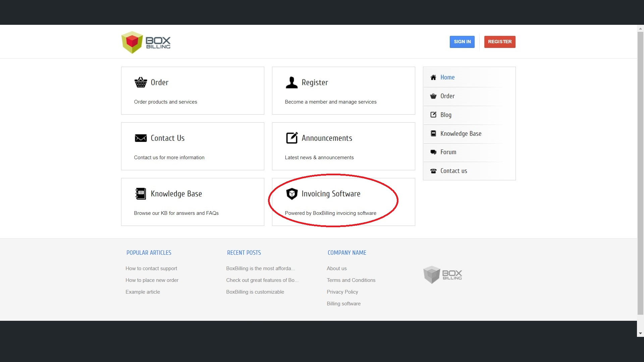Click the telephone icon next to Contact us
The image size is (644, 362).
point(433,171)
